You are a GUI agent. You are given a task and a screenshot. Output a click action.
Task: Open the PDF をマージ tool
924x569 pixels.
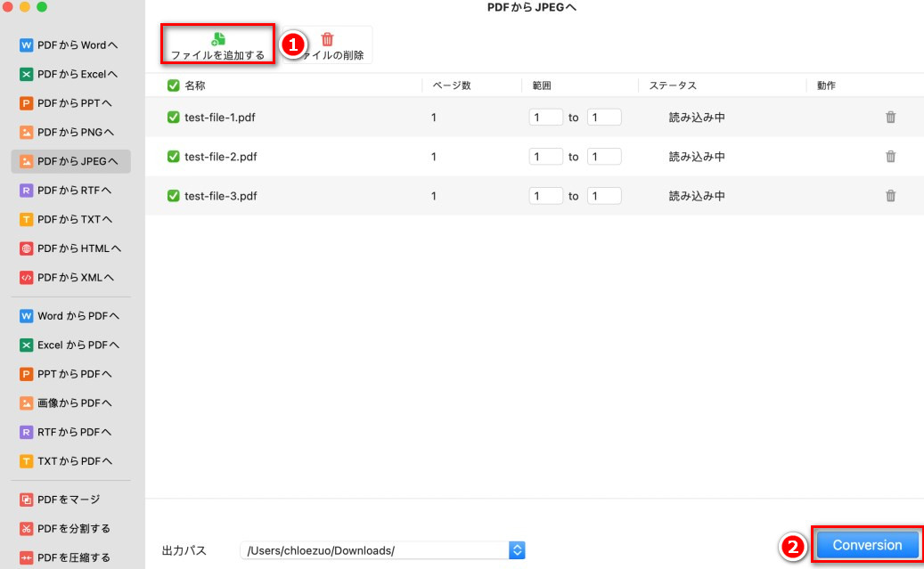(x=62, y=500)
